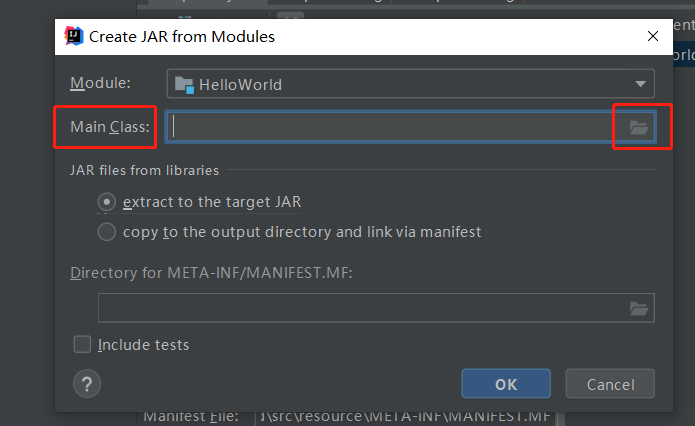
Task: Click the IntelliJ IDEA logo in title bar
Action: (74, 36)
